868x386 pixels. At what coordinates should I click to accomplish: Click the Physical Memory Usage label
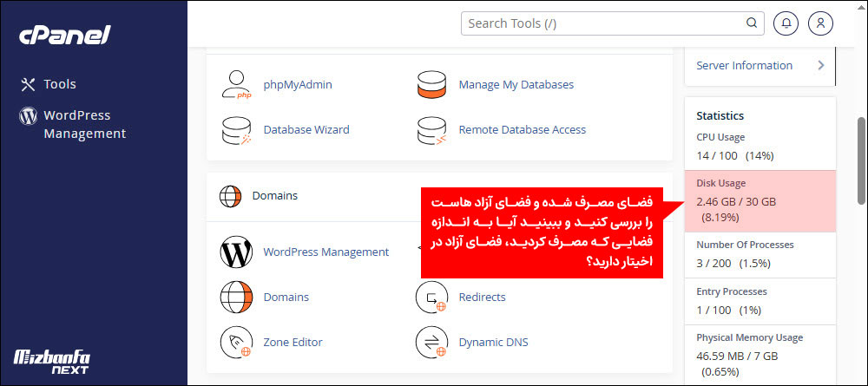click(750, 337)
